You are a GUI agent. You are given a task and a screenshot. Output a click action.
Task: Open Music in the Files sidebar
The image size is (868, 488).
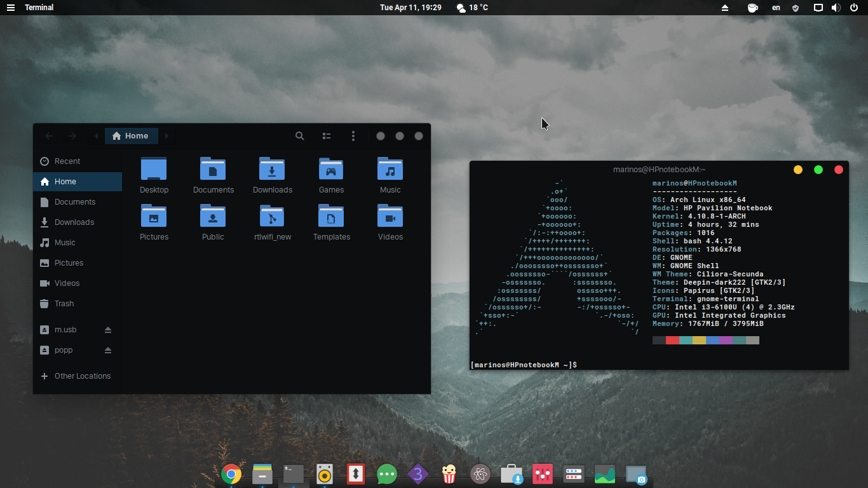pos(78,243)
